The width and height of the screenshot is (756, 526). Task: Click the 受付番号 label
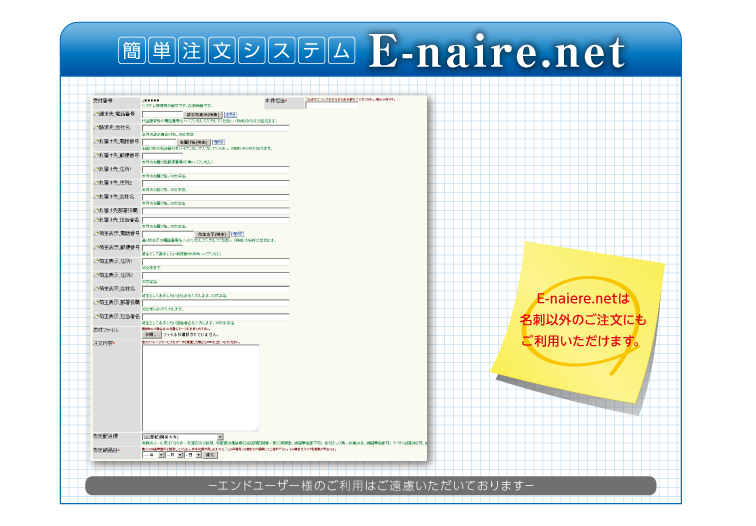[103, 101]
